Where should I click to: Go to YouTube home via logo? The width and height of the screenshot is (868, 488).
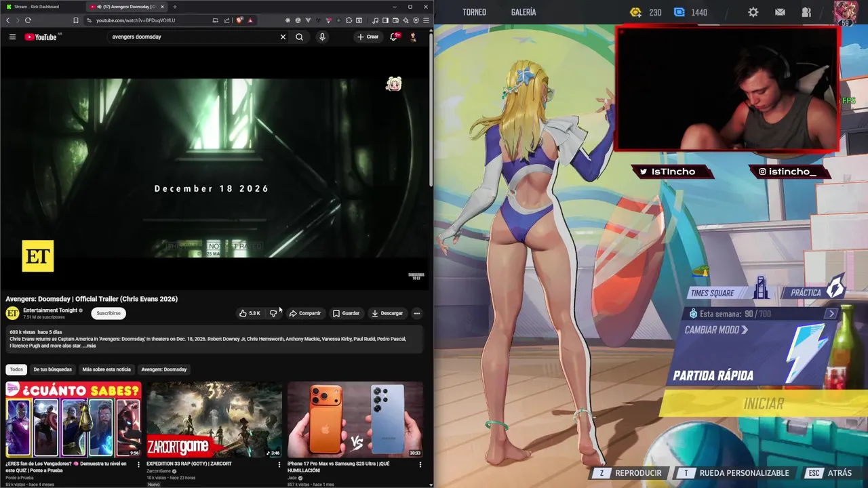[x=42, y=37]
